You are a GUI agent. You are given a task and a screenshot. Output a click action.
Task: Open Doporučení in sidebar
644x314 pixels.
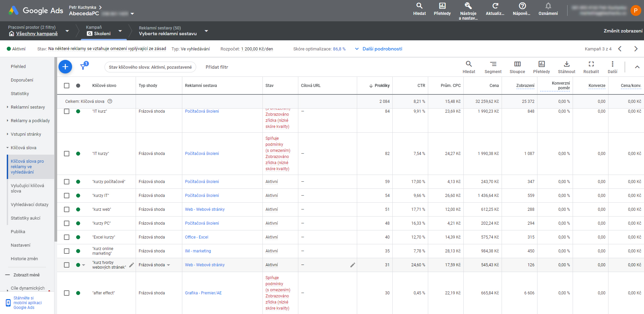(x=22, y=80)
